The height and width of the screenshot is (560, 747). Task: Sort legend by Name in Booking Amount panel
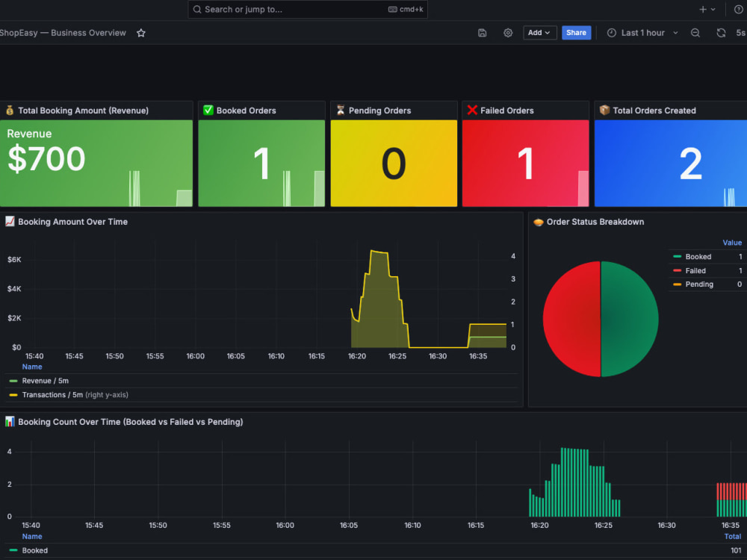click(32, 367)
